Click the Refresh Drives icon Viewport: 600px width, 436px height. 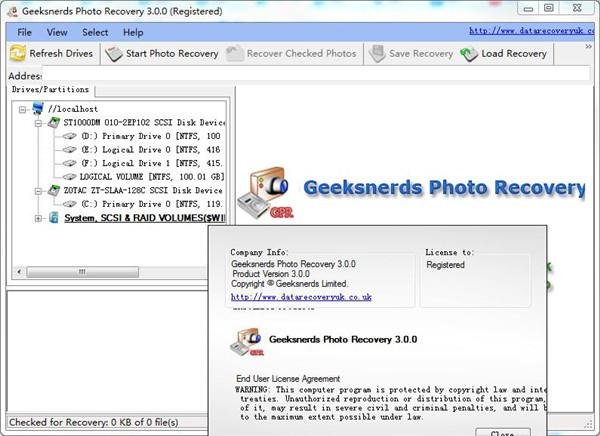point(18,53)
